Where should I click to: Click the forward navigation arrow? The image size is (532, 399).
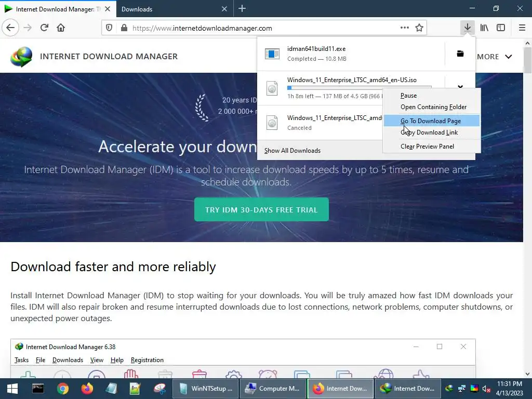pyautogui.click(x=28, y=28)
